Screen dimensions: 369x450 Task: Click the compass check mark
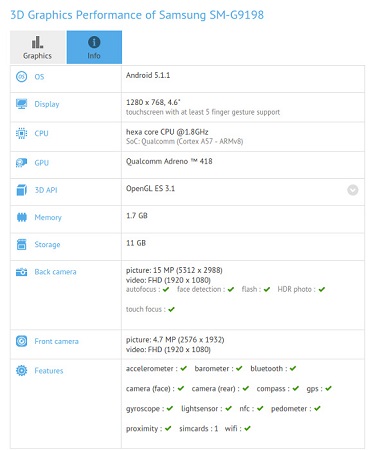coord(296,388)
